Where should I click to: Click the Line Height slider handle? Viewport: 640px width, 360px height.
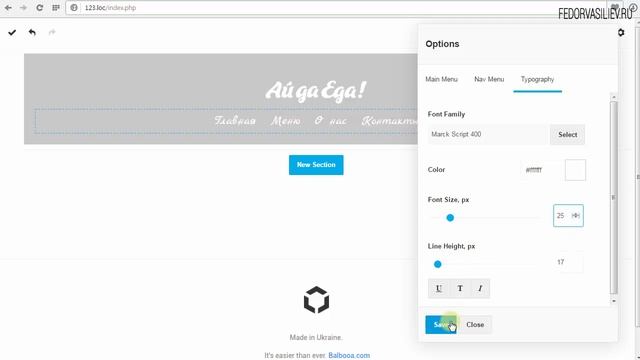pos(437,264)
